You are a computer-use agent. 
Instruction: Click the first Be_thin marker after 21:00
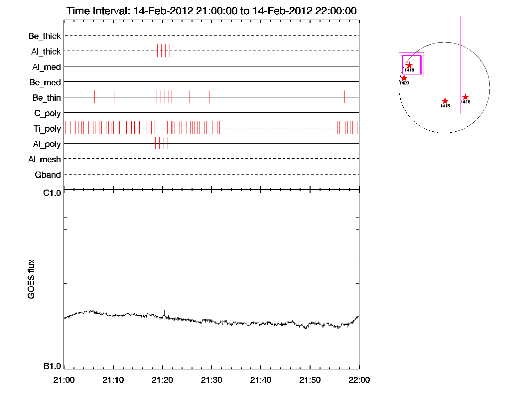[75, 97]
